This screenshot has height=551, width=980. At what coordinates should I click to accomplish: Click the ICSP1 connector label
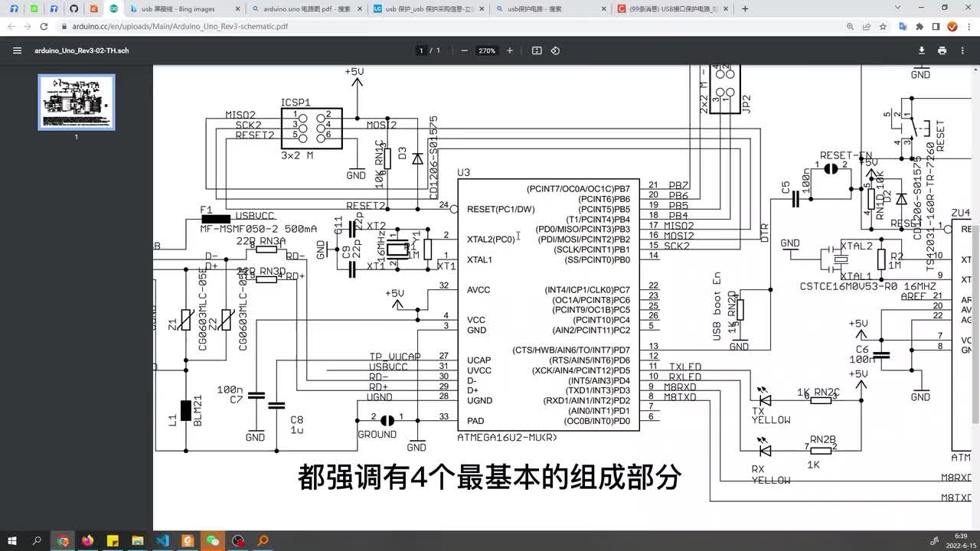click(x=296, y=103)
